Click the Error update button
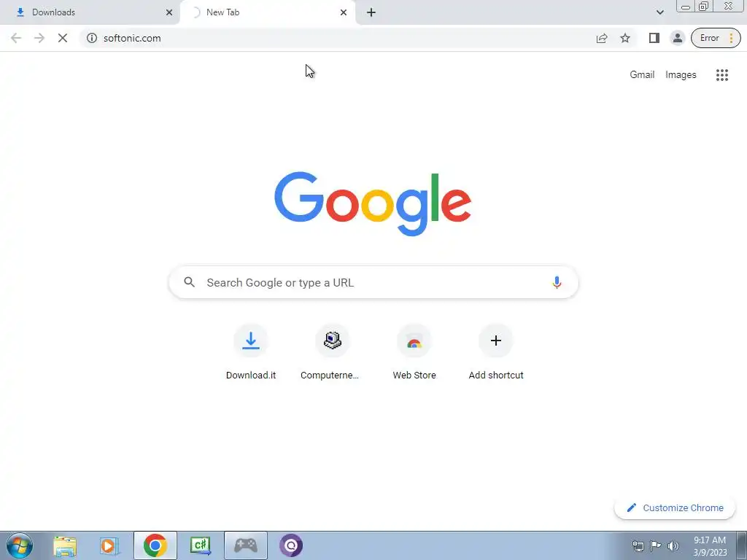 click(716, 38)
